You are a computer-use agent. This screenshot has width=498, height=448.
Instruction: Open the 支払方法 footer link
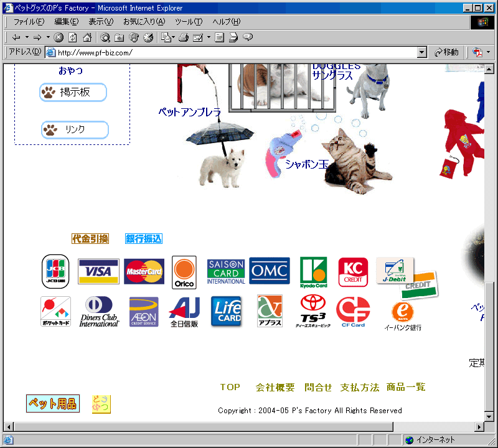point(360,388)
